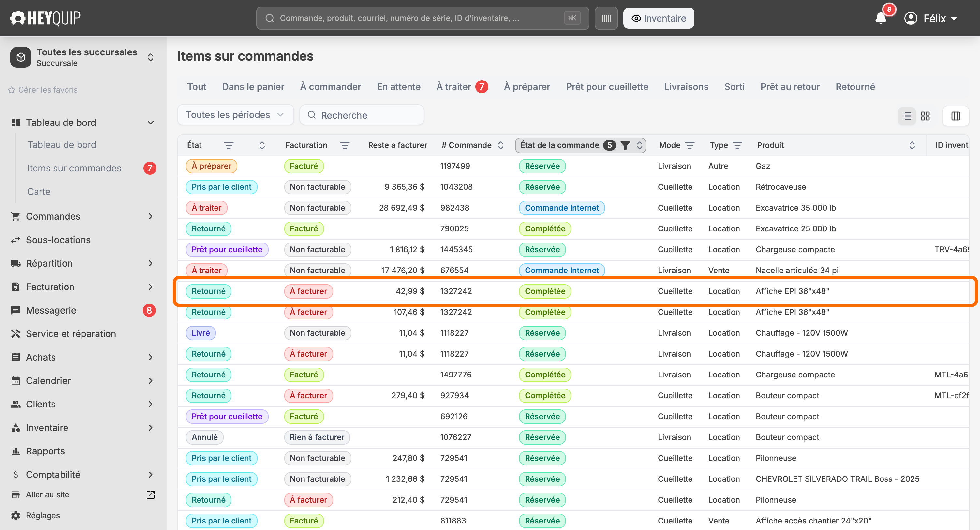Expand Facturation sidebar section
This screenshot has width=980, height=530.
[151, 287]
